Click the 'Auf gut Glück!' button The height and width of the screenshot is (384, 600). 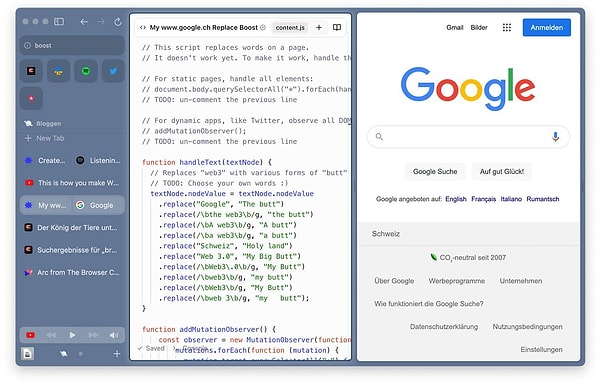502,172
